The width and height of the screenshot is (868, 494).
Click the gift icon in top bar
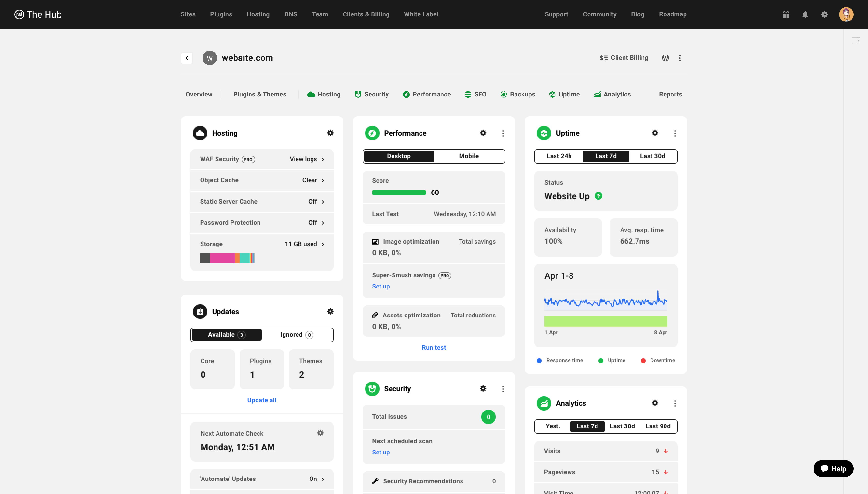(786, 14)
